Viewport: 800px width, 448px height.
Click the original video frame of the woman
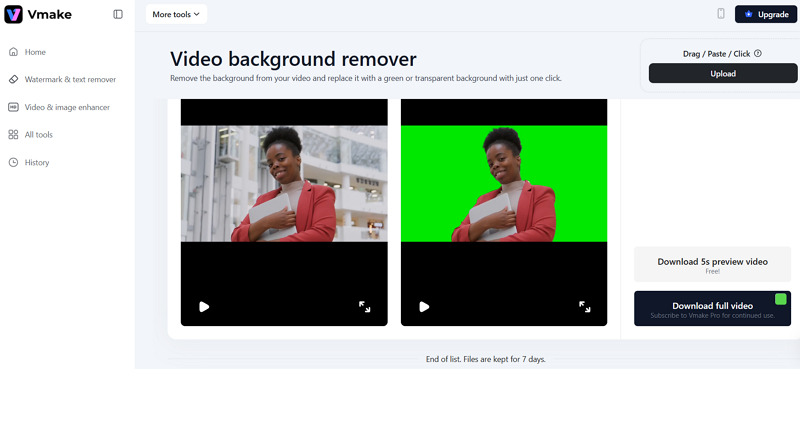(284, 183)
